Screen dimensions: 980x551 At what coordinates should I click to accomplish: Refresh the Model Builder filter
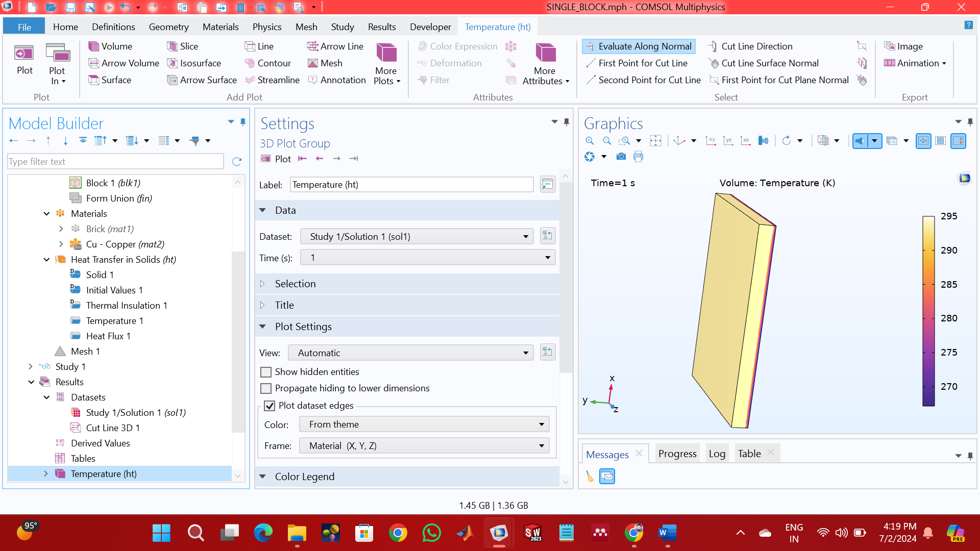[x=236, y=162]
